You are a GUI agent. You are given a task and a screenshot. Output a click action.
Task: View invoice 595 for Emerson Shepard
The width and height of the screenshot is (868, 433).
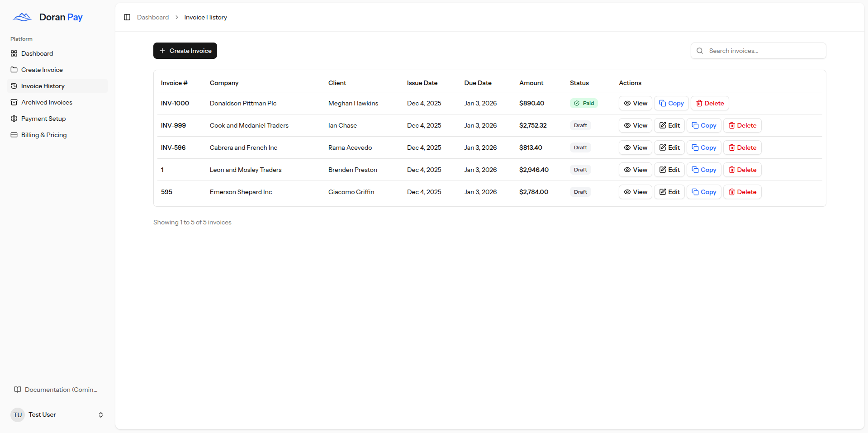click(x=635, y=192)
